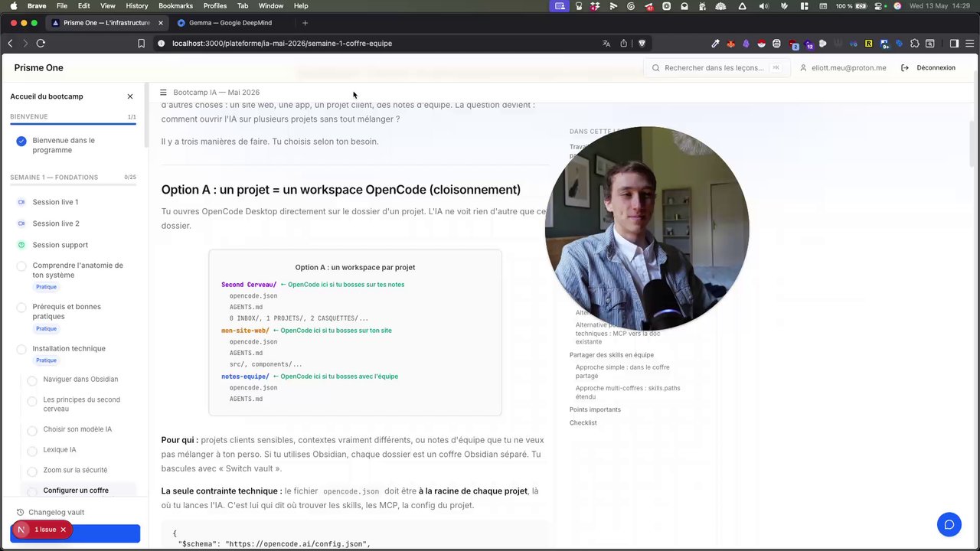Collapse the SEMAINE 1 — FONDATIONS section
The image size is (980, 551).
pyautogui.click(x=73, y=178)
